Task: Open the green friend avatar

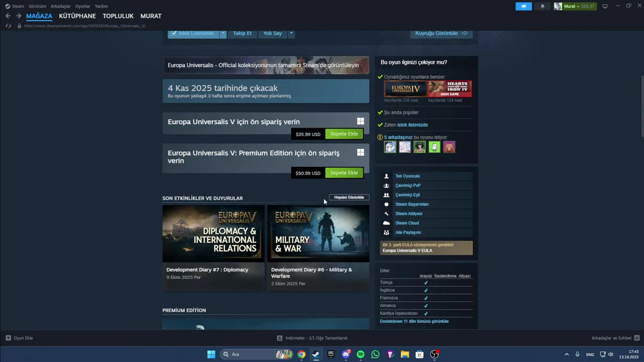Action: pos(434,147)
